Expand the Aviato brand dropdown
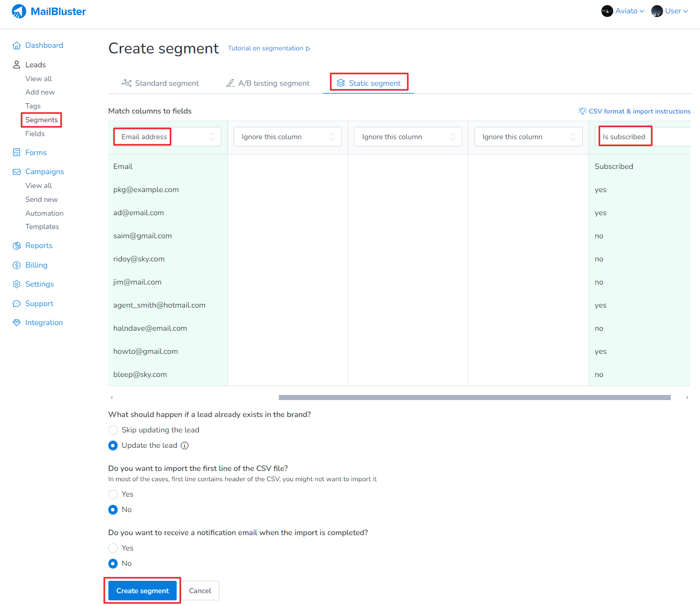The image size is (700, 606). coord(623,11)
